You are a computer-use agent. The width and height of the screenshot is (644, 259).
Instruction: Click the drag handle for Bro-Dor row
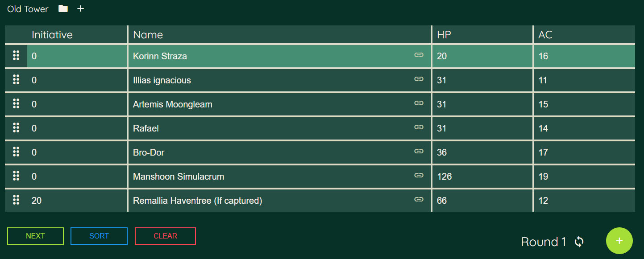pos(16,152)
